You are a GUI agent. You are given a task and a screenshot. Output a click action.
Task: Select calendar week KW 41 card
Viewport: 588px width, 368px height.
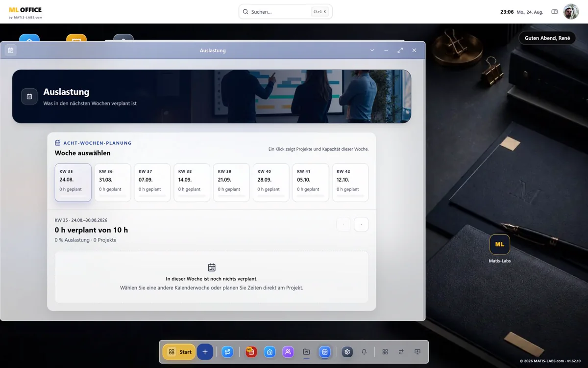point(311,183)
